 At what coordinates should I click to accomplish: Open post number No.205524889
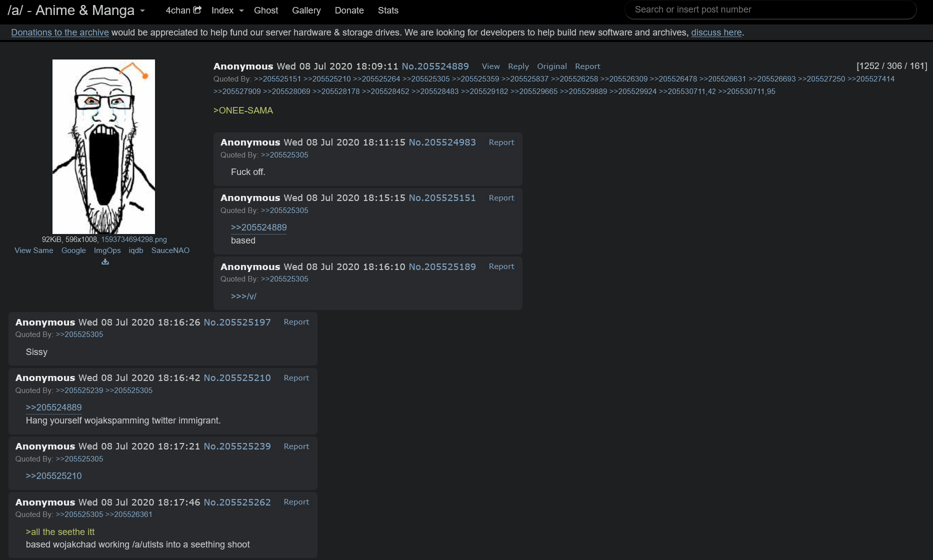tap(435, 66)
